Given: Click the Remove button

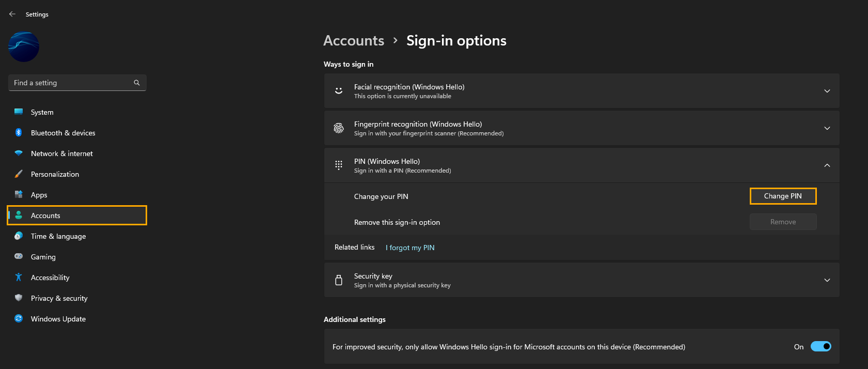Looking at the screenshot, I should click(x=783, y=222).
